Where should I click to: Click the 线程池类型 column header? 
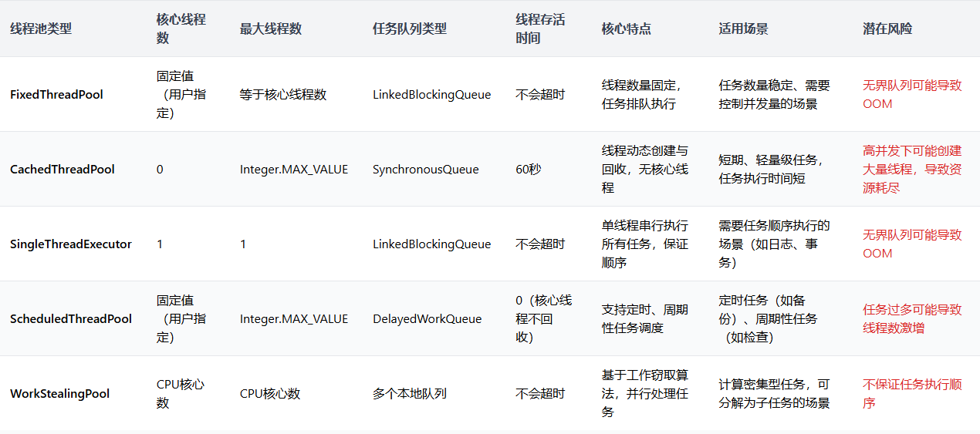point(41,29)
